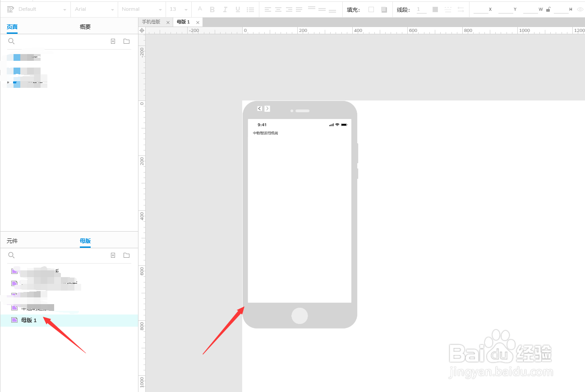This screenshot has width=585, height=392.
Task: Open the font size 13 dropdown
Action: point(179,9)
